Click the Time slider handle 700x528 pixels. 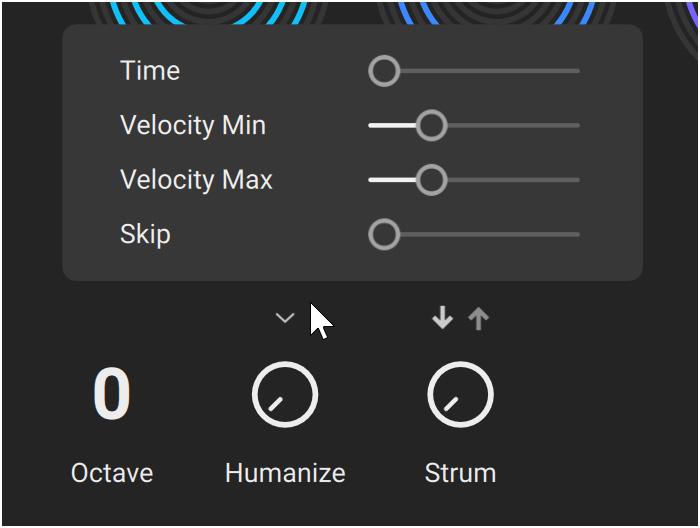[384, 71]
